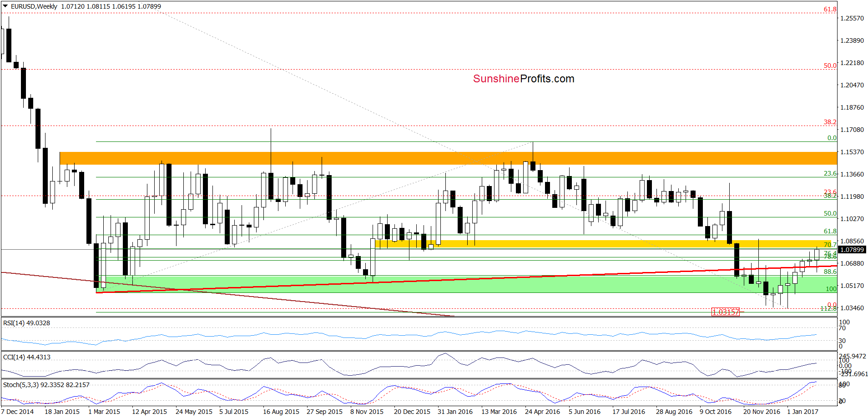Click the 1.10270 price axis label
The image size is (868, 418).
[852, 219]
